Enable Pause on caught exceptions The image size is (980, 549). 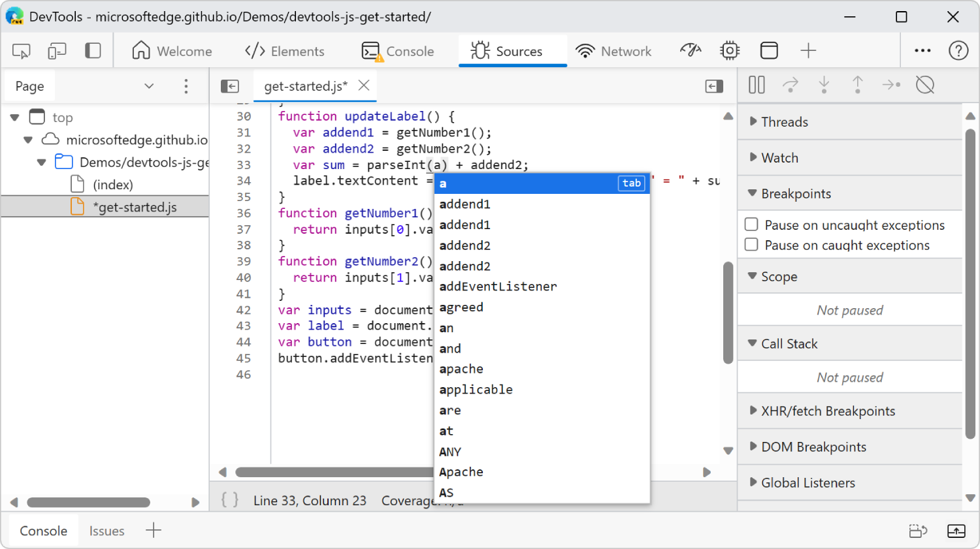751,245
